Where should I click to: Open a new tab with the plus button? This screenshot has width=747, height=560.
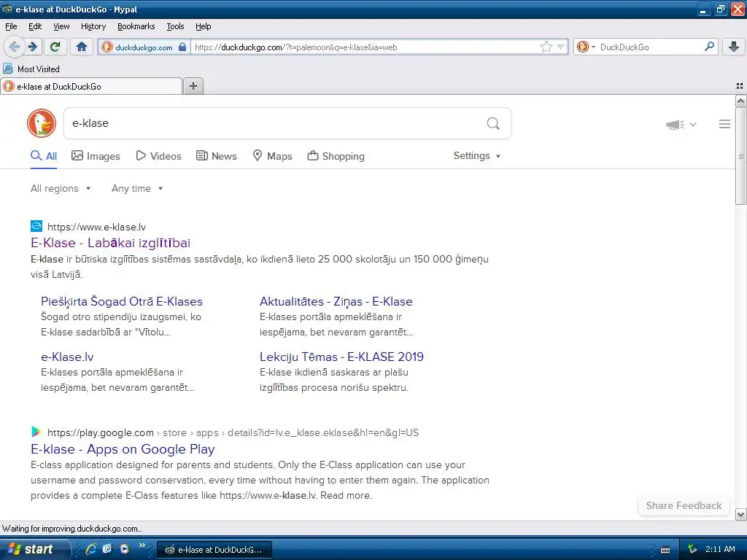click(x=193, y=86)
